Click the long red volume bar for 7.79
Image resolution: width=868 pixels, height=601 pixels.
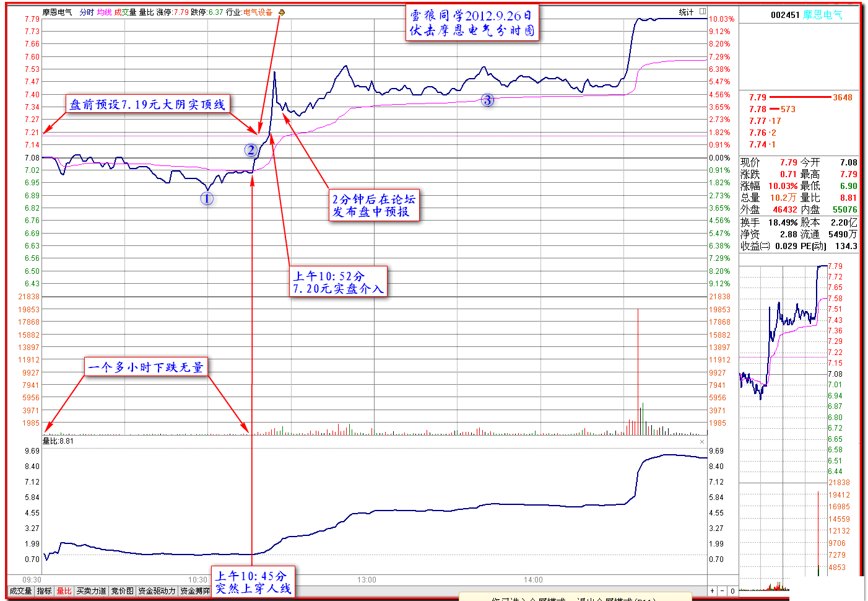point(800,97)
